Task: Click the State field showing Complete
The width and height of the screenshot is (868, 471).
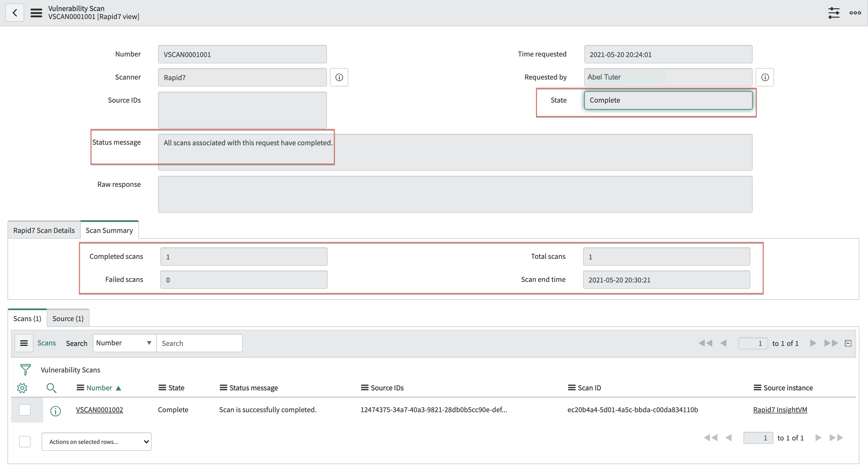Action: pos(668,100)
